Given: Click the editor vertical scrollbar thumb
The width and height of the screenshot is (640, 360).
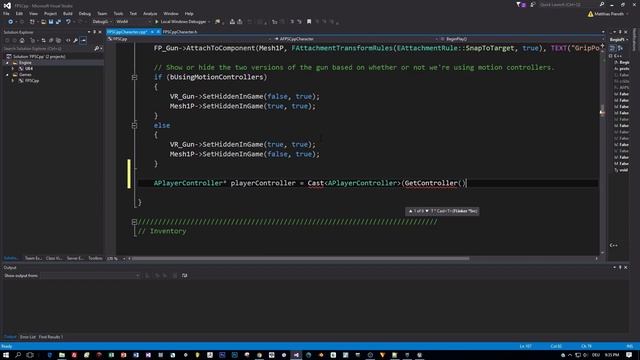Looking at the screenshot, I should point(602,110).
